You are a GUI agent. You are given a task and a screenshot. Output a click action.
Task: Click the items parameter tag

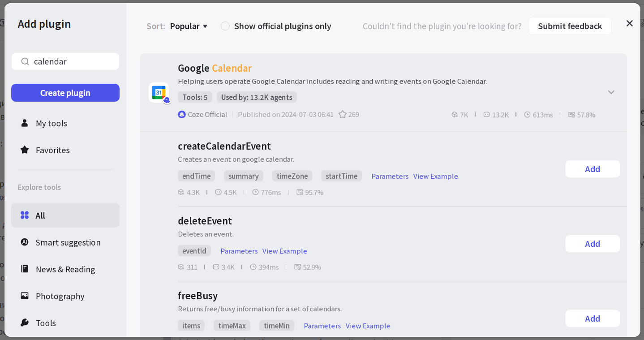(191, 326)
